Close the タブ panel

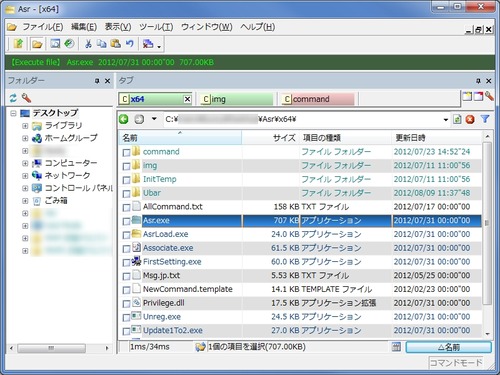pyautogui.click(x=489, y=81)
